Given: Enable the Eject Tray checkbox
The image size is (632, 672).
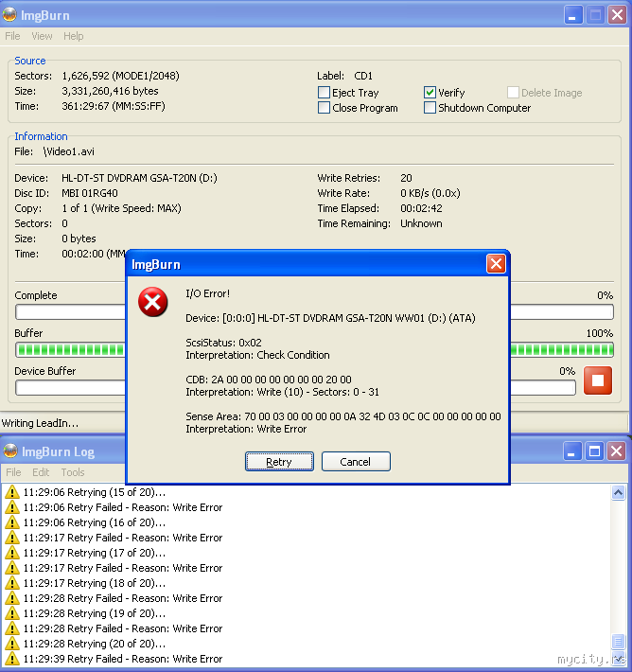Looking at the screenshot, I should point(324,93).
